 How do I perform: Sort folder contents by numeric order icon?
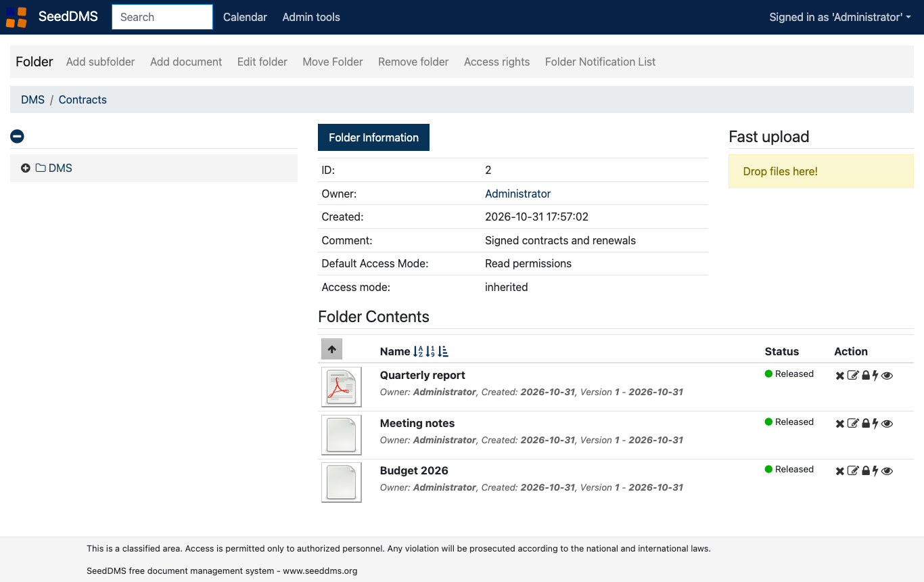pyautogui.click(x=430, y=351)
